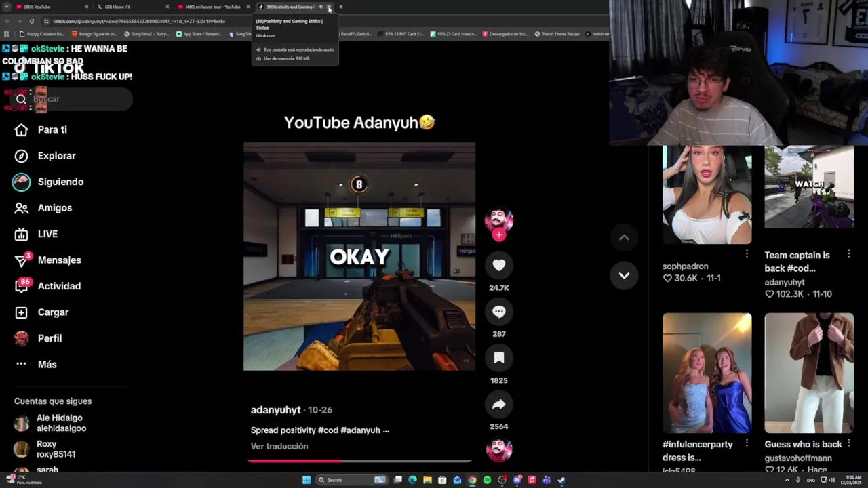Viewport: 868px width, 488px height.
Task: Mute the TikTok tab audio icon
Action: 321,7
